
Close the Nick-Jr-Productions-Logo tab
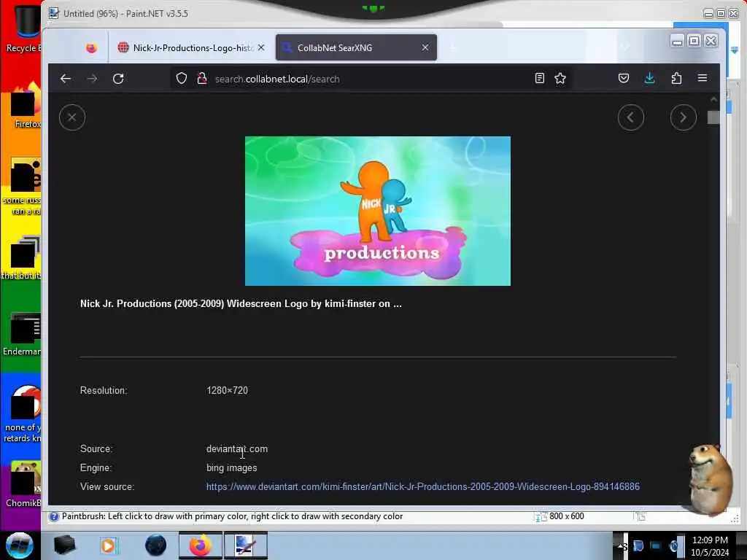(x=261, y=47)
